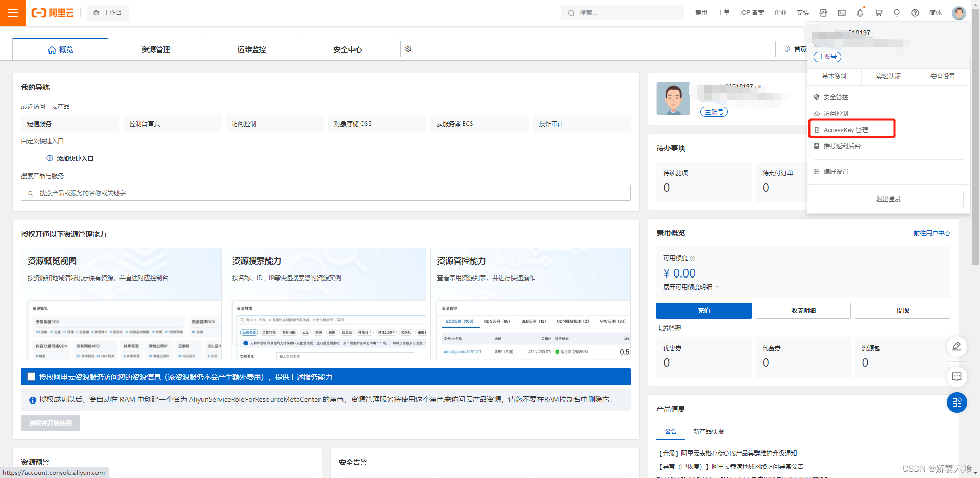Click the Aliyun logo

click(53, 13)
